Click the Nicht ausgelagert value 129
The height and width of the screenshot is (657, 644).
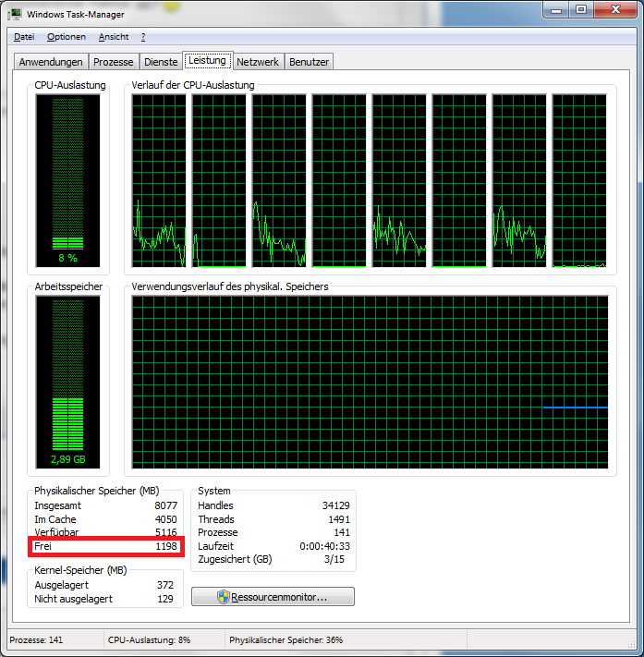[165, 599]
